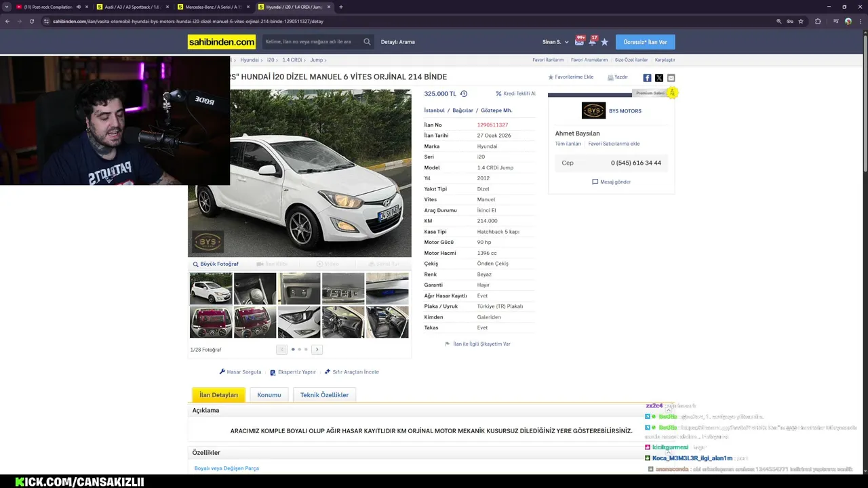Click Ekspertiz Yaptır link

pos(293,372)
